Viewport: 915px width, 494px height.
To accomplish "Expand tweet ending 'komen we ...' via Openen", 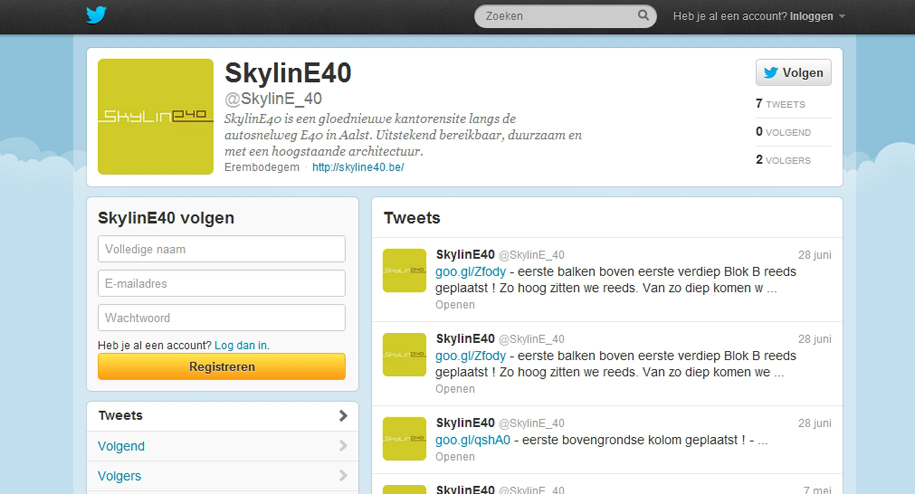I will [x=455, y=388].
